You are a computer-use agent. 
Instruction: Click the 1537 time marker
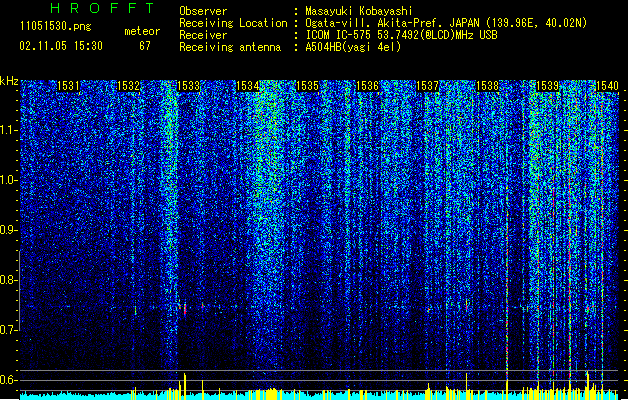coord(427,86)
